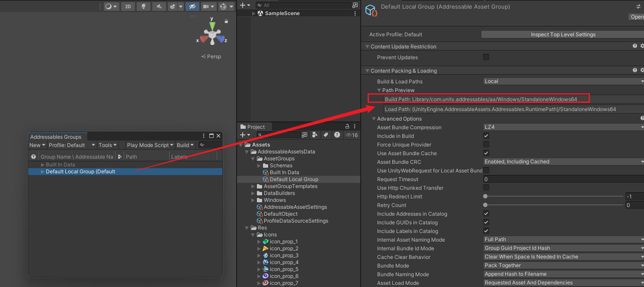Click the Hierarchy plus create button
The height and width of the screenshot is (287, 644).
243,5
